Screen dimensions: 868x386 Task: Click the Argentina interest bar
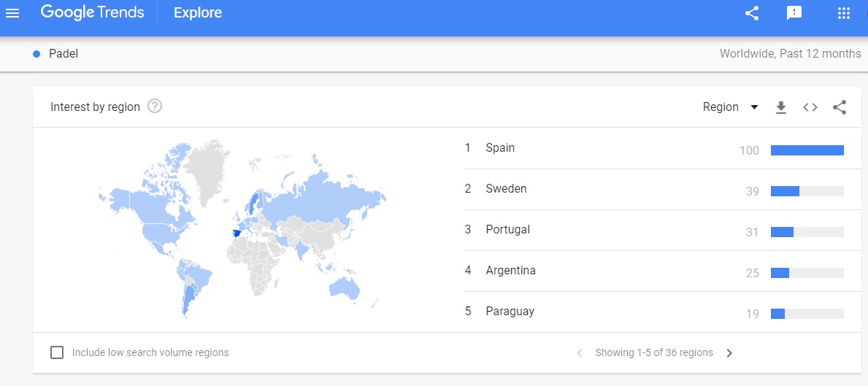807,273
